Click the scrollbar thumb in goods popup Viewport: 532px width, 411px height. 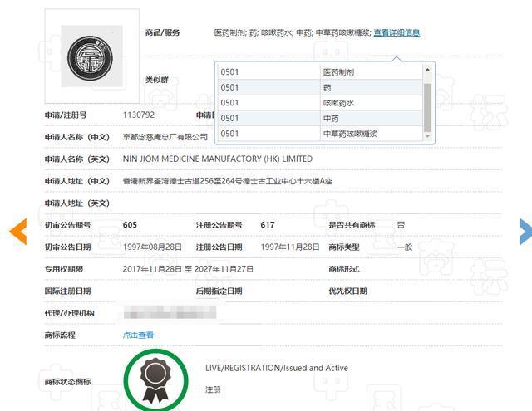pyautogui.click(x=427, y=107)
